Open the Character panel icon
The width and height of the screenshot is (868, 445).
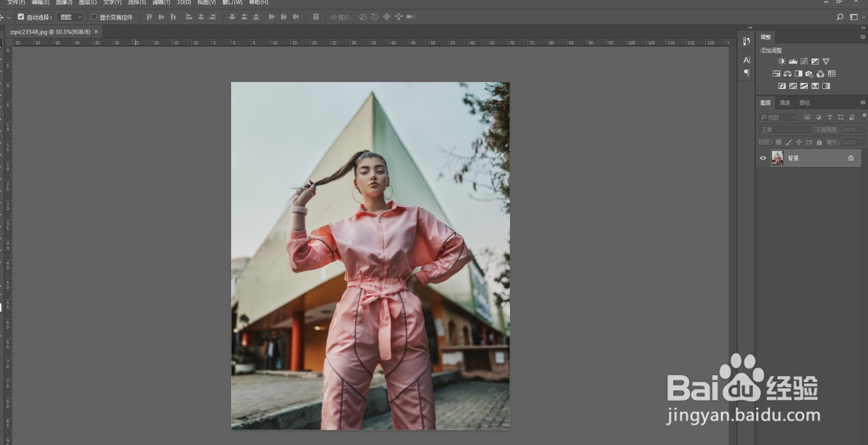point(746,60)
